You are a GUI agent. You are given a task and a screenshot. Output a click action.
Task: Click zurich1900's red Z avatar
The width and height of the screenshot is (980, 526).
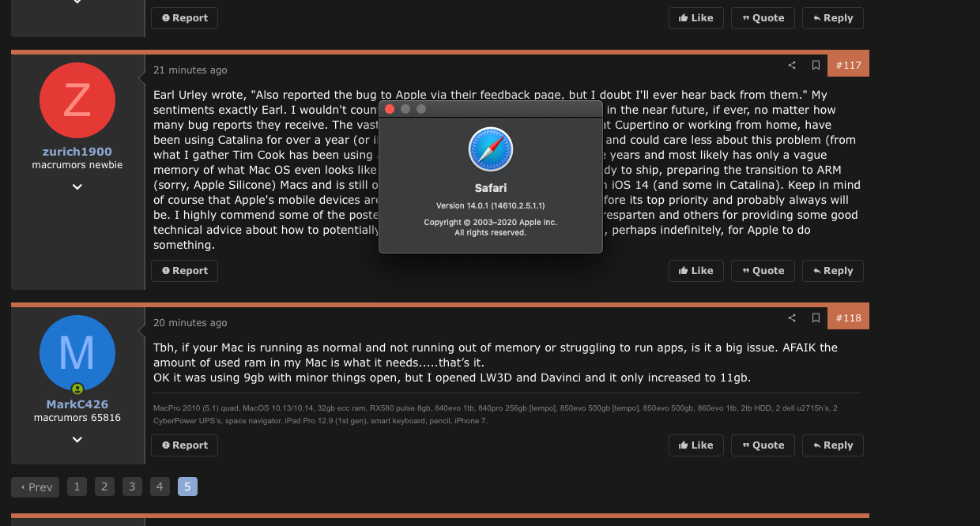tap(77, 100)
